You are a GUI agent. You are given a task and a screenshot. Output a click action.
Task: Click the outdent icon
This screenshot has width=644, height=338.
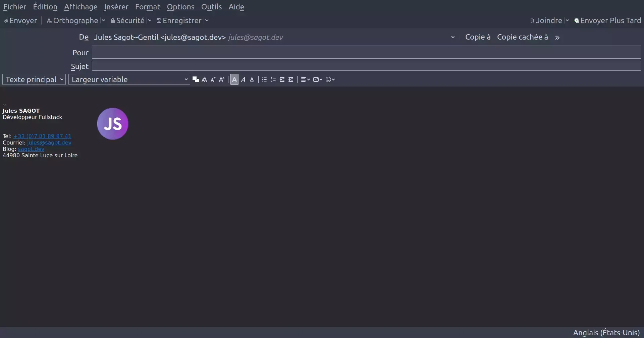pyautogui.click(x=282, y=80)
